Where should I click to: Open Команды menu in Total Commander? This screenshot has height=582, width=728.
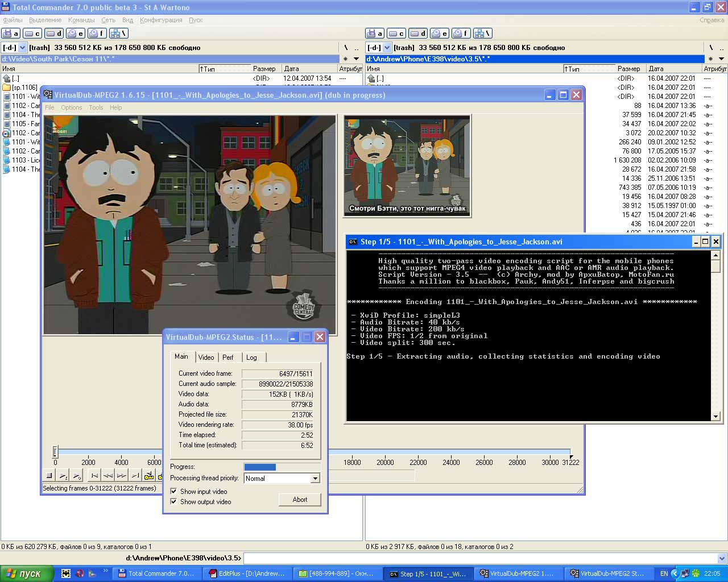pyautogui.click(x=81, y=20)
